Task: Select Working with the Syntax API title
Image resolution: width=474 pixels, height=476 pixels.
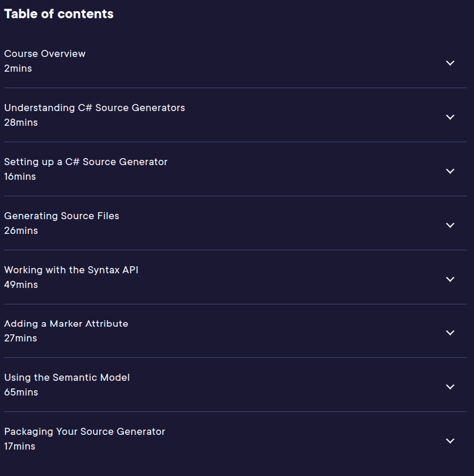Action: pyautogui.click(x=71, y=270)
